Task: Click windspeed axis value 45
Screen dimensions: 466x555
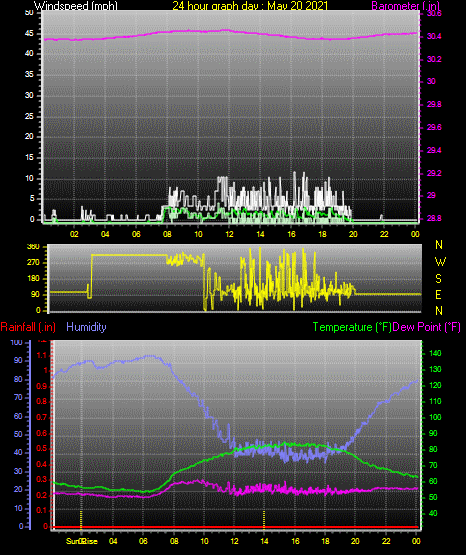Action: (x=30, y=34)
